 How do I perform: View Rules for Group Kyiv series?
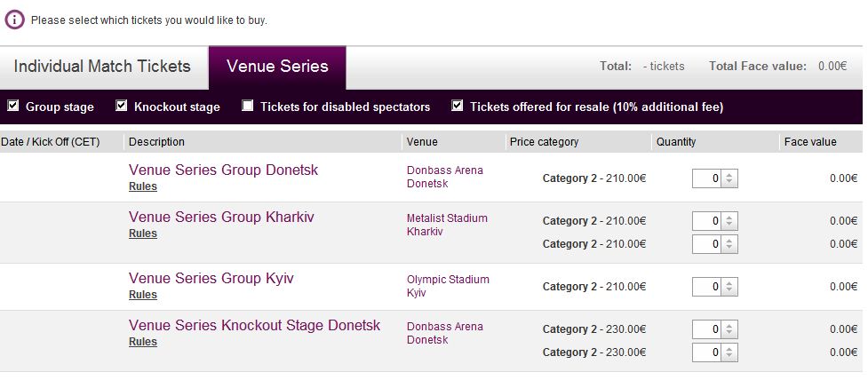tap(142, 295)
